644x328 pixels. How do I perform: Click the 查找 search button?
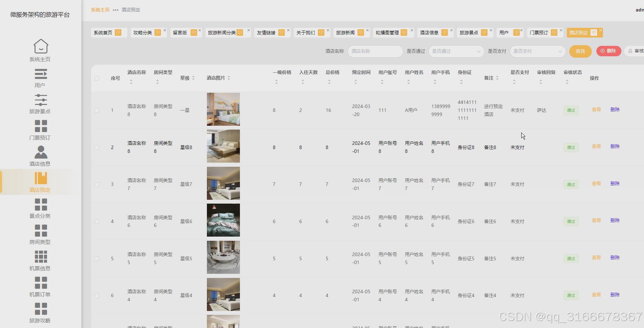pos(580,51)
